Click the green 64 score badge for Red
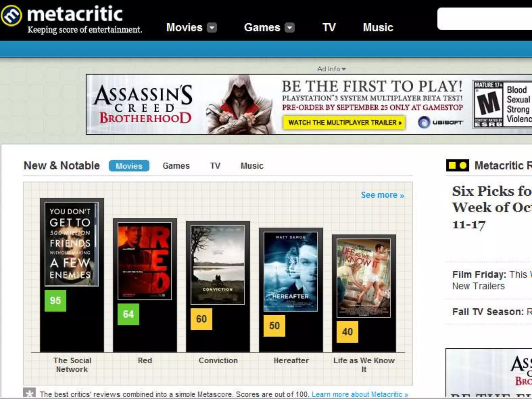The image size is (532, 399). click(x=128, y=314)
